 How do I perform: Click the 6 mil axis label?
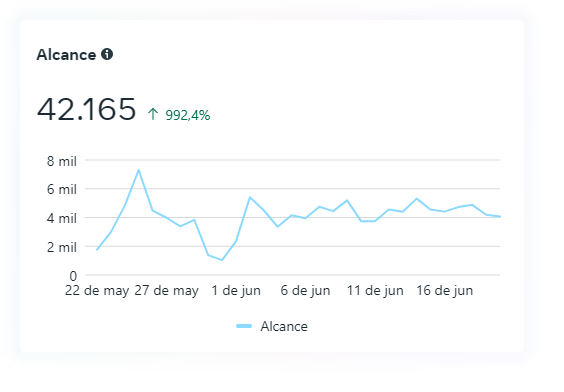[x=62, y=189]
